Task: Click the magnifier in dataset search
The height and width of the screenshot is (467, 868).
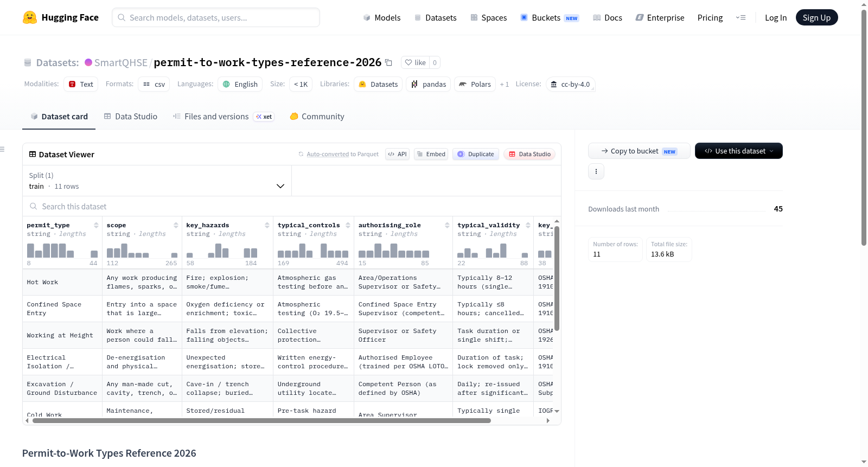Action: coord(34,206)
